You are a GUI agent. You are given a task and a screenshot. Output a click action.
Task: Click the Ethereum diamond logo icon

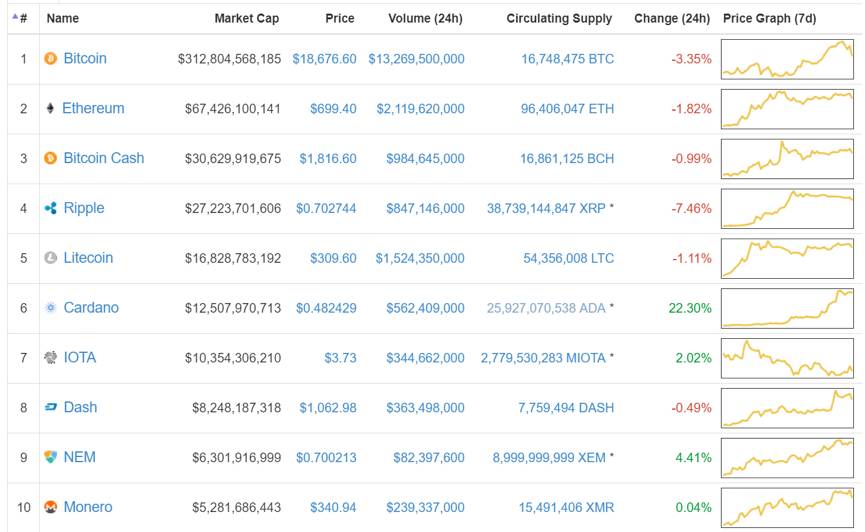(x=51, y=108)
